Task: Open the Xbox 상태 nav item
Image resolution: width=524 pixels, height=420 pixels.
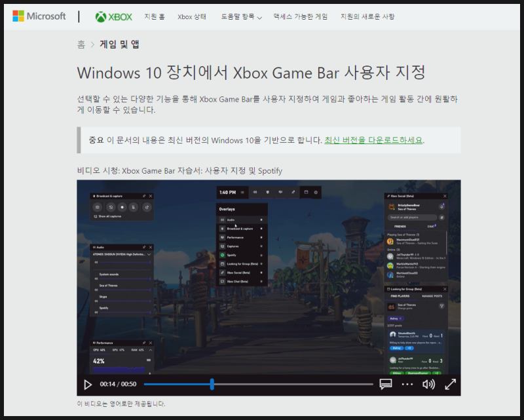Action: 192,17
